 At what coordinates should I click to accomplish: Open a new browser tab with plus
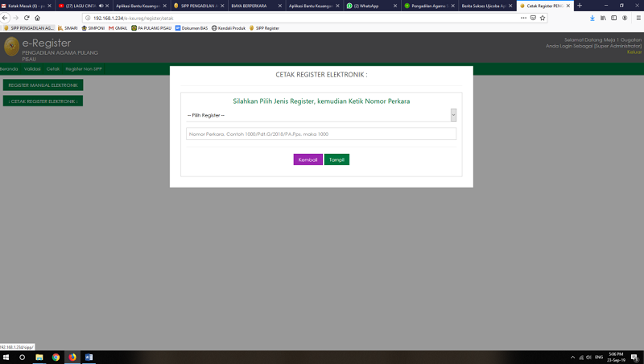[579, 6]
